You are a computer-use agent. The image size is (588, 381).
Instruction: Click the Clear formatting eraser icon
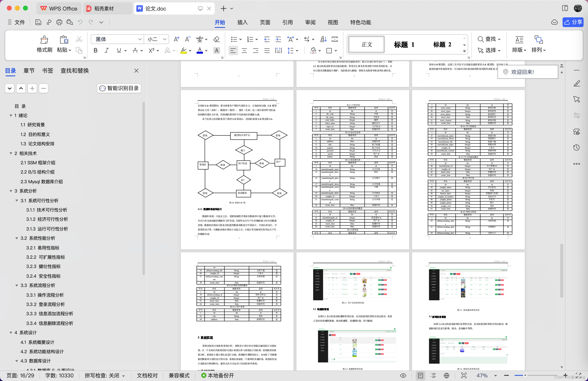217,39
